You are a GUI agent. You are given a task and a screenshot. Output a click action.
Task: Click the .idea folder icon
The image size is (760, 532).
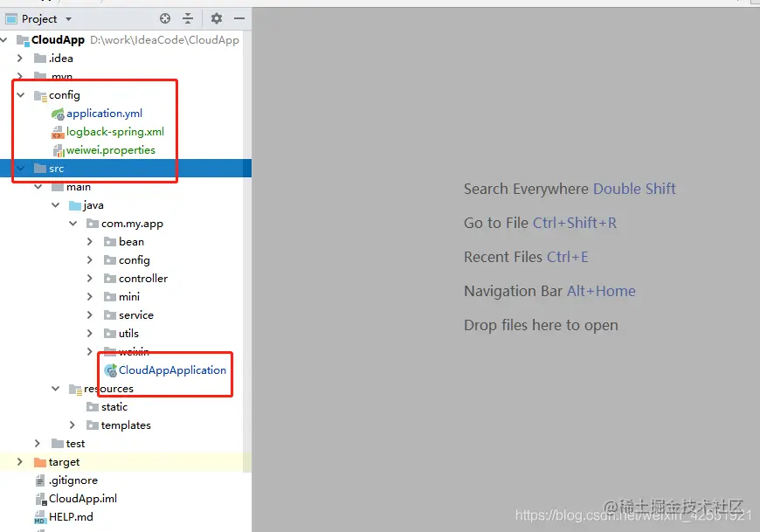(x=40, y=59)
